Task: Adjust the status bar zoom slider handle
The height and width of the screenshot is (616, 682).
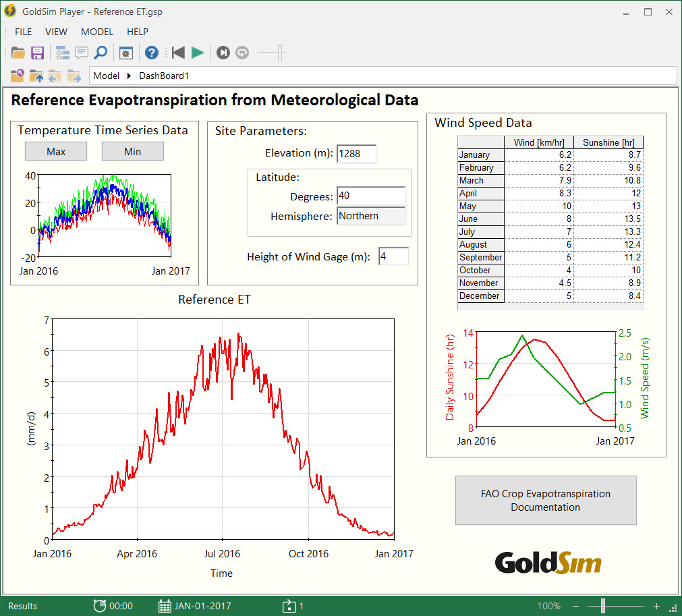Action: click(x=603, y=606)
